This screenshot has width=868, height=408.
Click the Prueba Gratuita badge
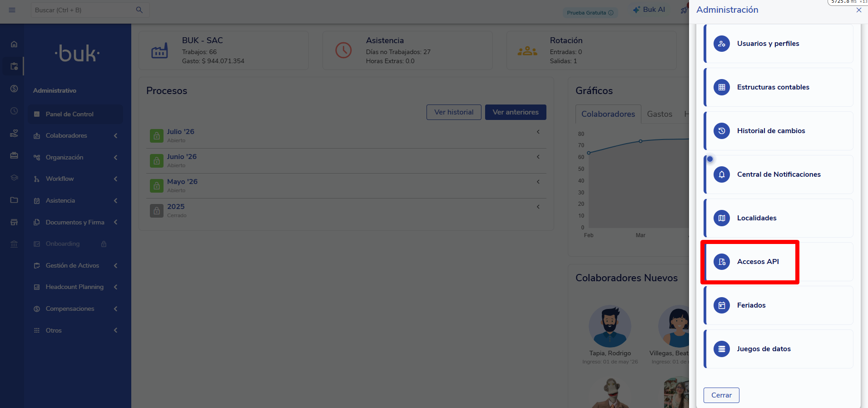[x=590, y=13]
